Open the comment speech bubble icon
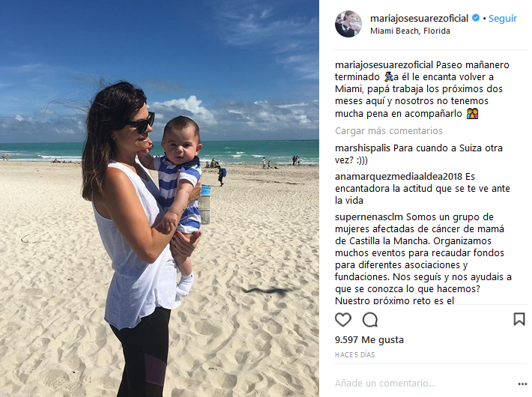Screen dimensions: 532x397 (x=370, y=320)
